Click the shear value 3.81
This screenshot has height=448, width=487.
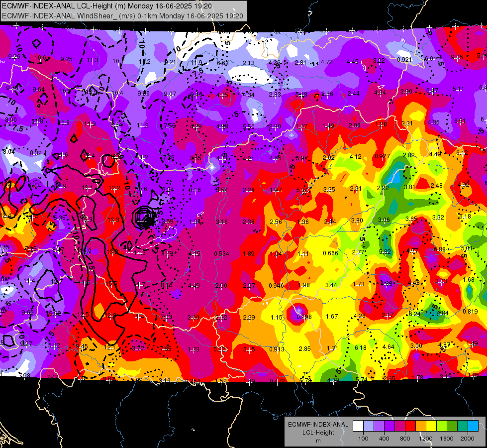click(410, 187)
